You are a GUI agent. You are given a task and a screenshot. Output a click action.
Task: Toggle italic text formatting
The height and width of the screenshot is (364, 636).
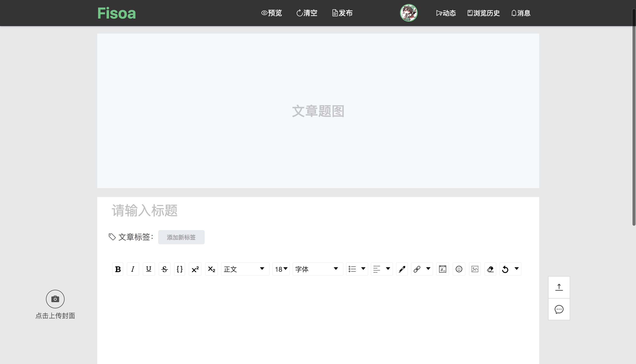(x=133, y=269)
